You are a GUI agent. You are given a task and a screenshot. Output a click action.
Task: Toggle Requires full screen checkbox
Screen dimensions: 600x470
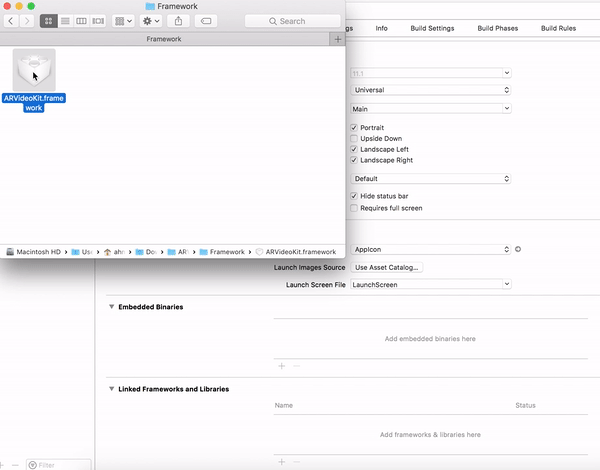click(x=354, y=208)
